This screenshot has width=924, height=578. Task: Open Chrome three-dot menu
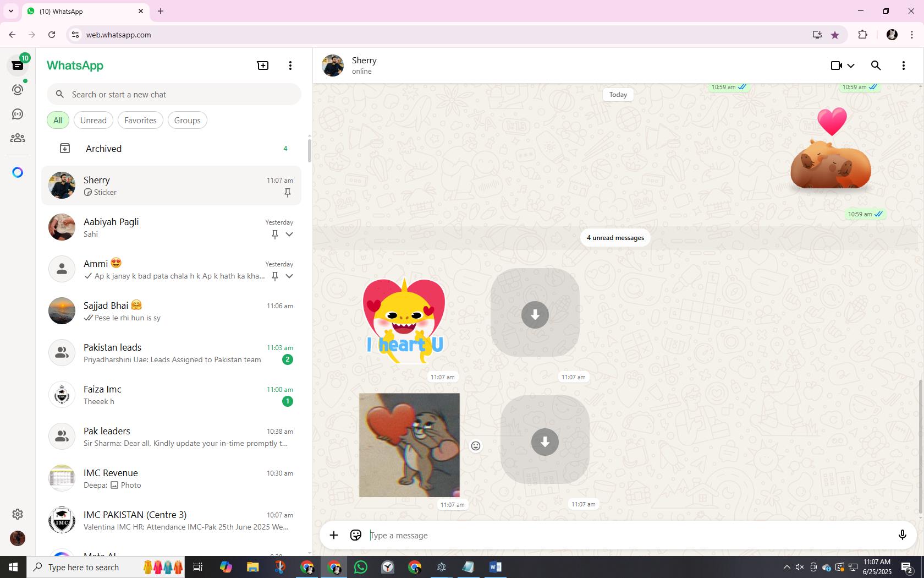point(912,35)
